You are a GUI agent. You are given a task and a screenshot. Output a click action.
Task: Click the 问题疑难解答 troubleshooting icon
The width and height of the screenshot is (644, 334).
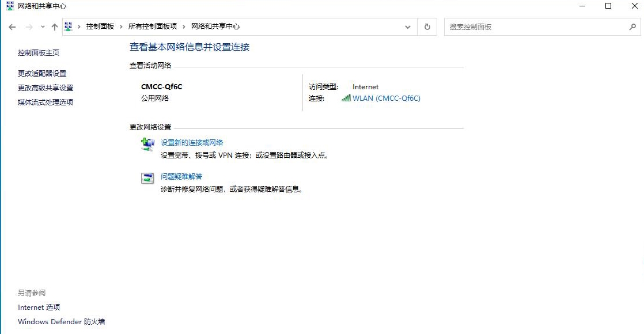(147, 177)
